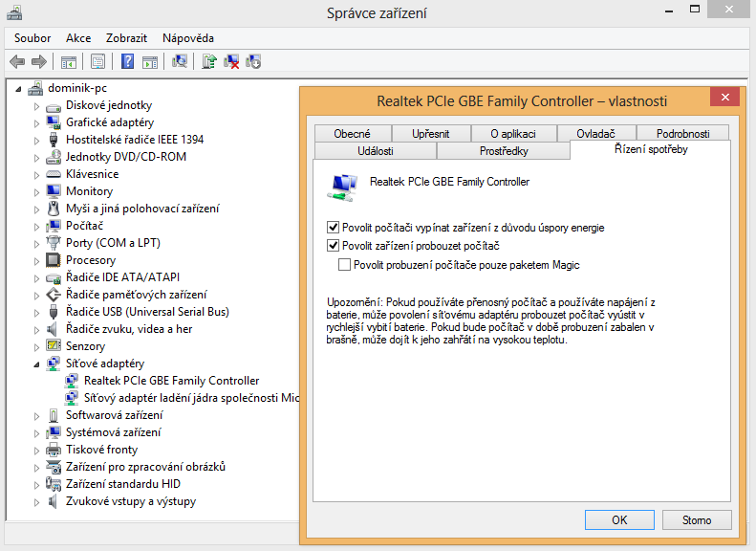Show or hide console tree toolbar icon

69,62
